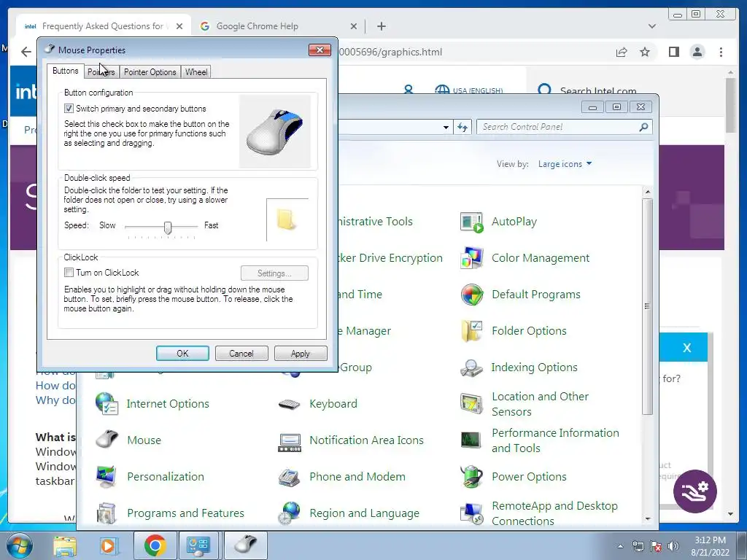Image resolution: width=747 pixels, height=560 pixels.
Task: Close the blue Intel popup with X
Action: pos(686,348)
